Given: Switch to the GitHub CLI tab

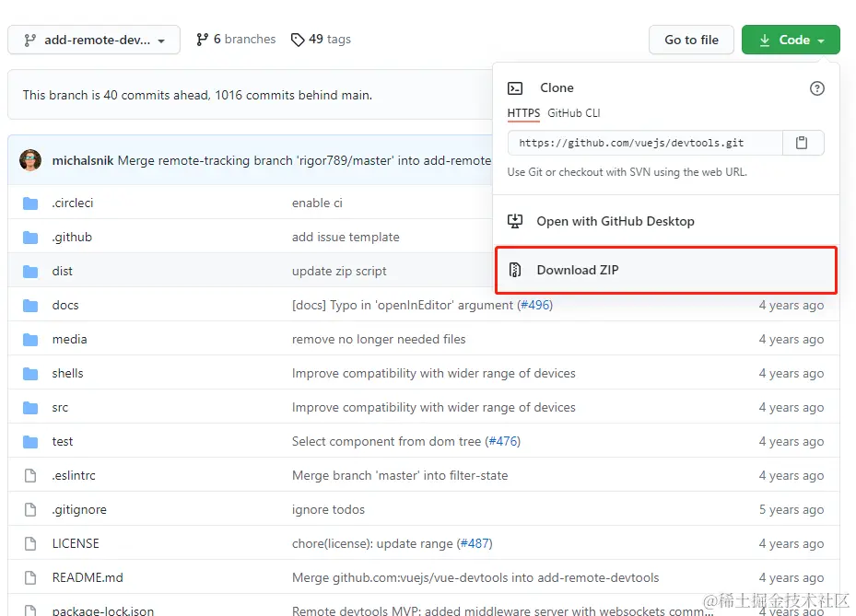Looking at the screenshot, I should point(574,113).
